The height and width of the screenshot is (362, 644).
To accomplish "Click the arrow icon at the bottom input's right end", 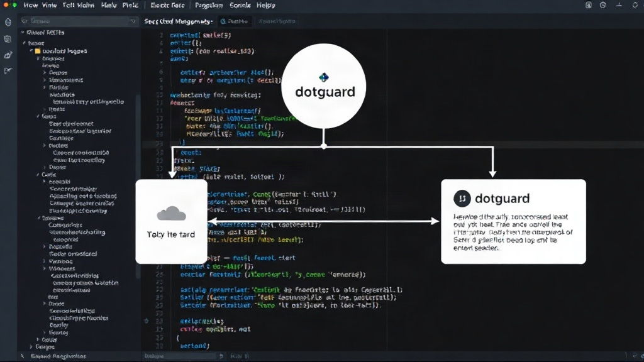I will [x=221, y=356].
